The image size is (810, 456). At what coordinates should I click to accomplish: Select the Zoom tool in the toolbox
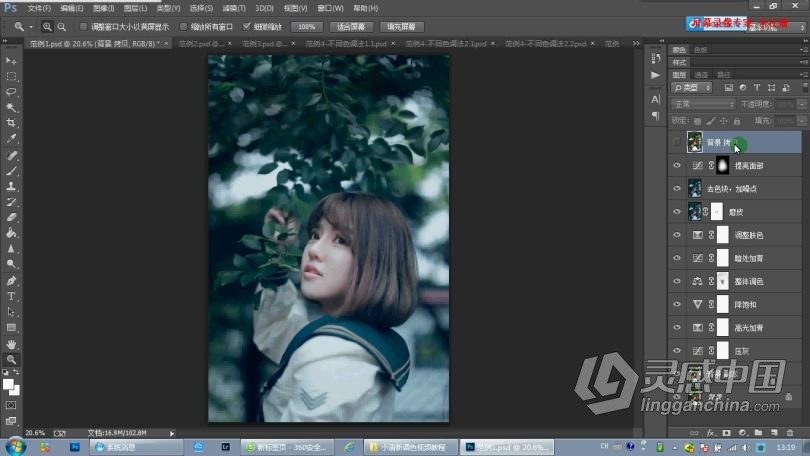pyautogui.click(x=11, y=359)
